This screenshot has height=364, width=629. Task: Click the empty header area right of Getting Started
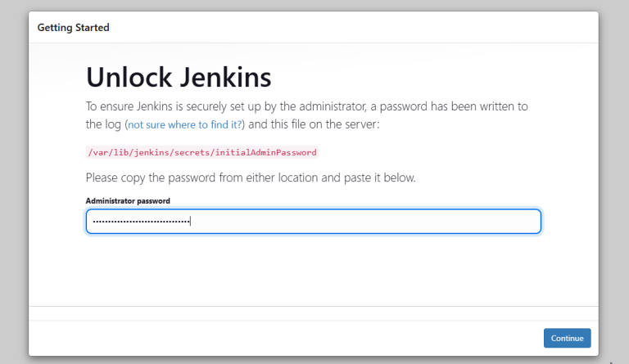click(369, 28)
